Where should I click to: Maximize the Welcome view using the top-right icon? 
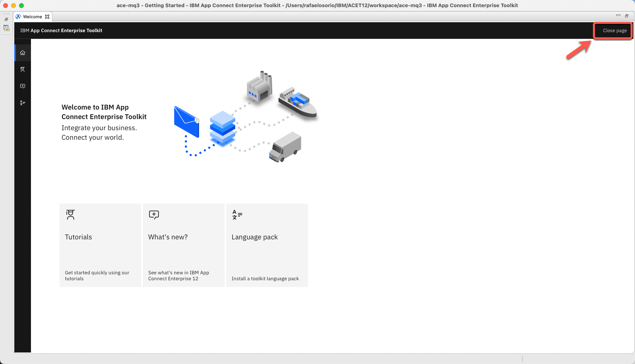pyautogui.click(x=627, y=16)
